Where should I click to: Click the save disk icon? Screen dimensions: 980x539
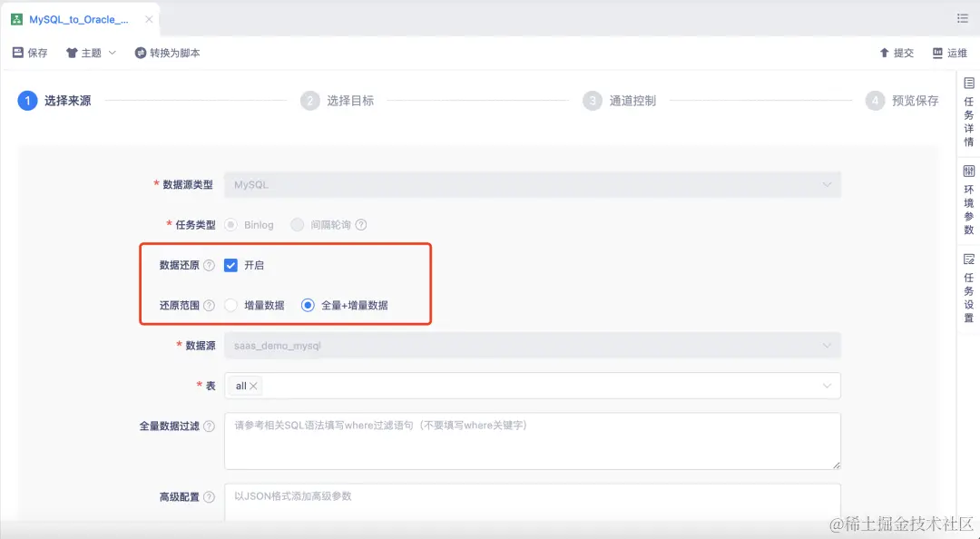18,53
